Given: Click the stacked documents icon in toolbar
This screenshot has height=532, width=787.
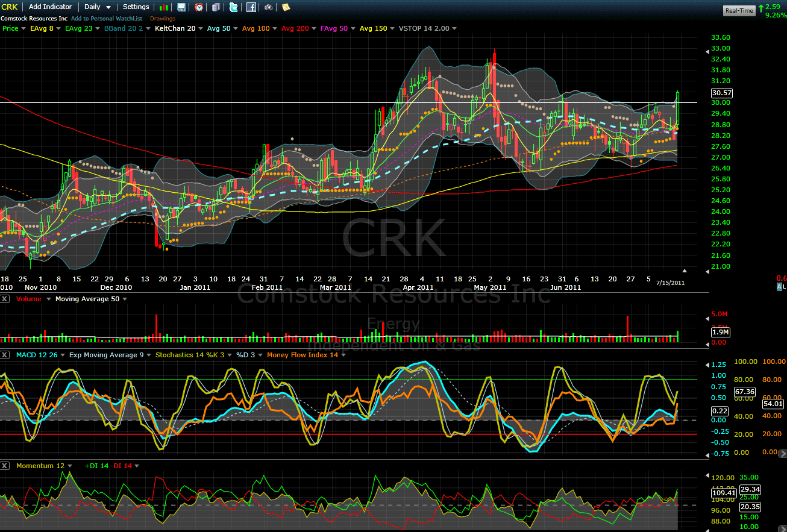Looking at the screenshot, I should [216, 7].
